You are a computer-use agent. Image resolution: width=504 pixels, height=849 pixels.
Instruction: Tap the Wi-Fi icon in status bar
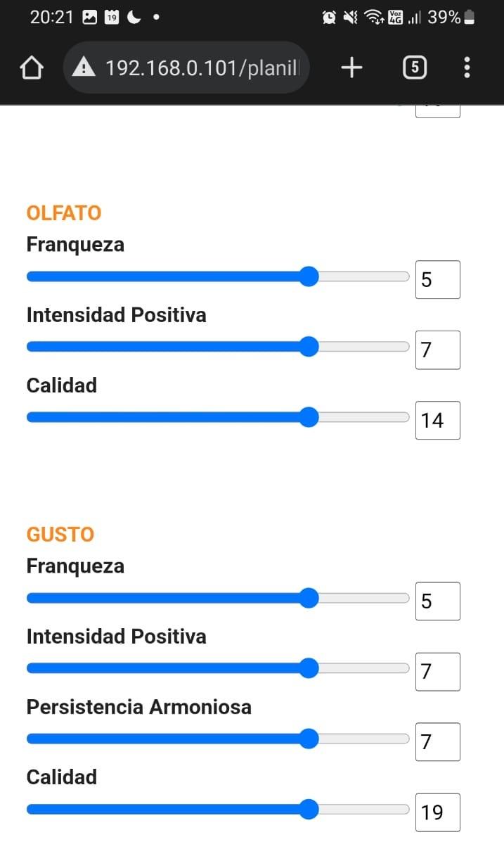[x=374, y=18]
